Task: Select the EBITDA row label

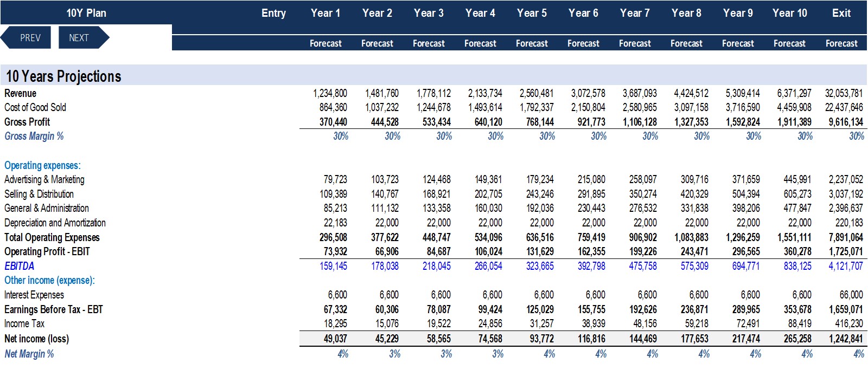Action: coord(20,266)
